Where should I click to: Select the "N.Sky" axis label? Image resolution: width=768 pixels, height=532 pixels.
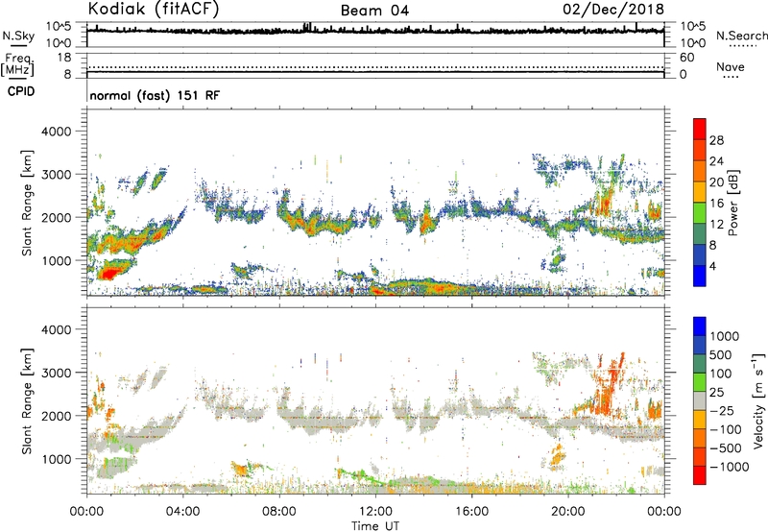(x=18, y=36)
